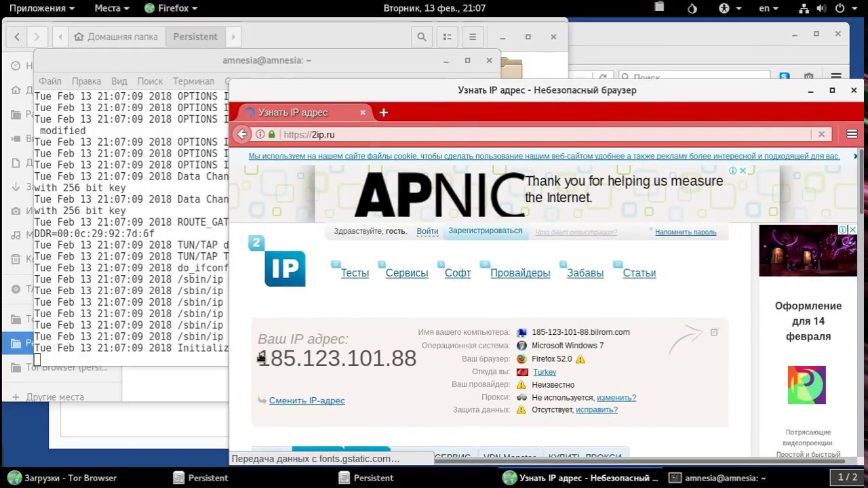
Task: Click the 'Войти' login link
Action: (x=427, y=231)
